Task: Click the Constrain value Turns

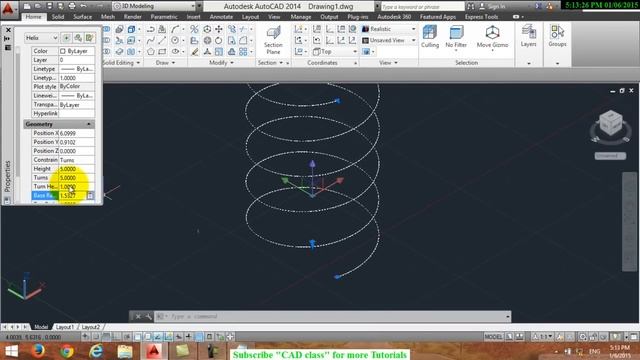Action: (77, 160)
